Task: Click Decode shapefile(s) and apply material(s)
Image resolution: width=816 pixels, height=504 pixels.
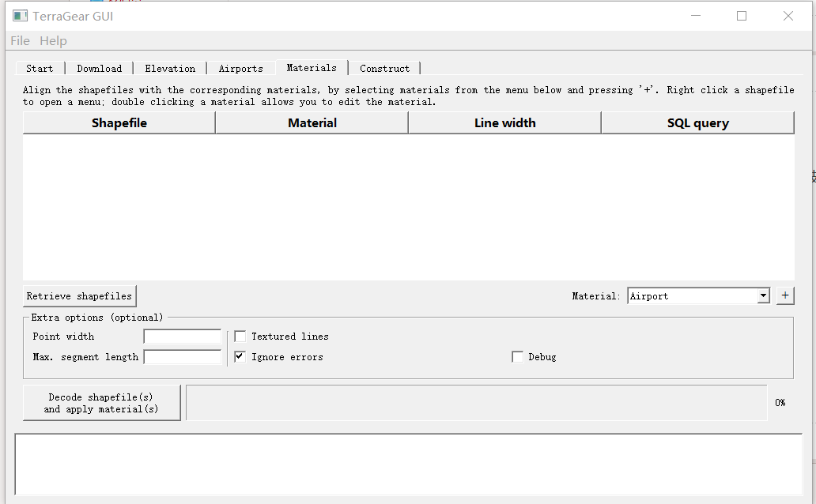Action: point(101,403)
